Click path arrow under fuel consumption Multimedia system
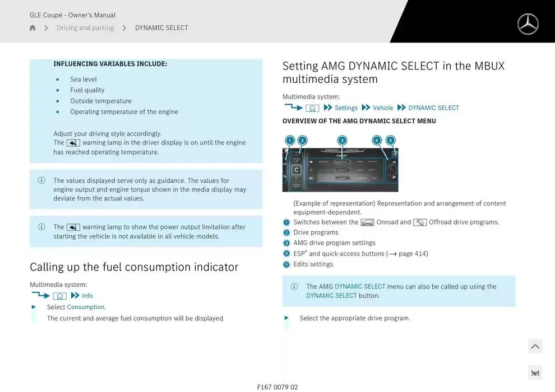The height and width of the screenshot is (392, 555). point(41,295)
